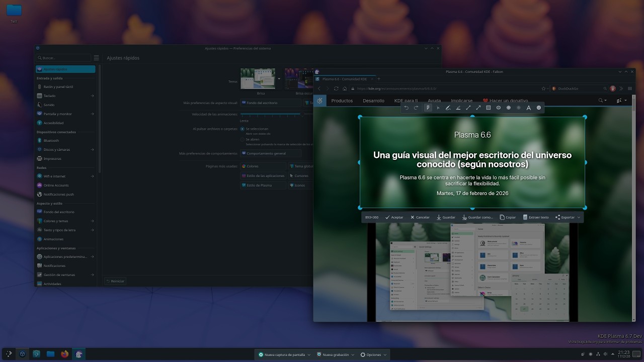Select the arrow annotation tool
This screenshot has width=644, height=362.
pyautogui.click(x=478, y=108)
